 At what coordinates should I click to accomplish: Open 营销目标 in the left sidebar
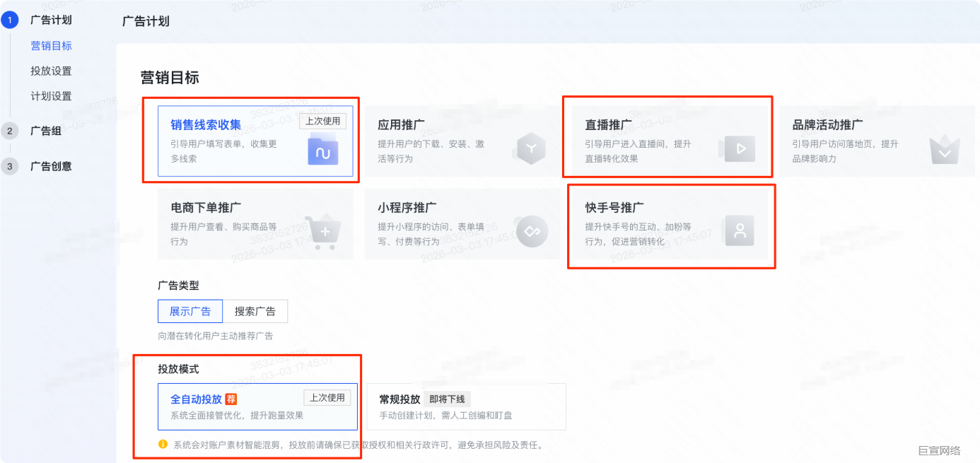coord(51,46)
